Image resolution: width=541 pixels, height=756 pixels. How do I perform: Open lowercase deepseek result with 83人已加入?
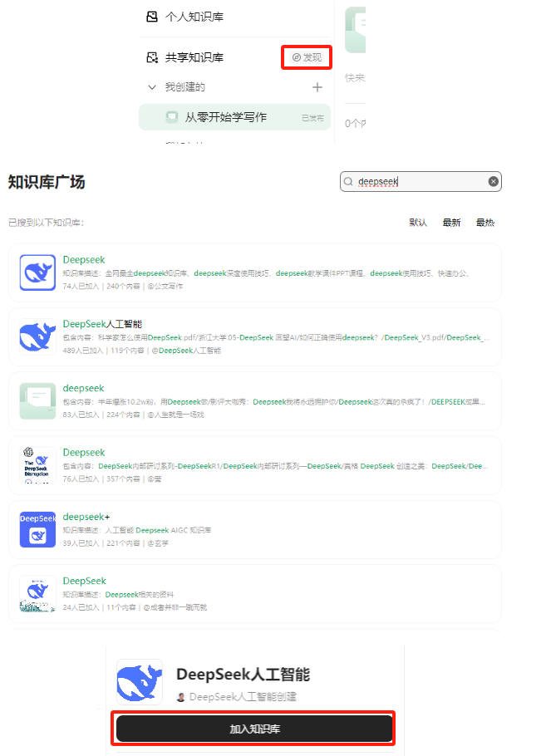point(255,401)
